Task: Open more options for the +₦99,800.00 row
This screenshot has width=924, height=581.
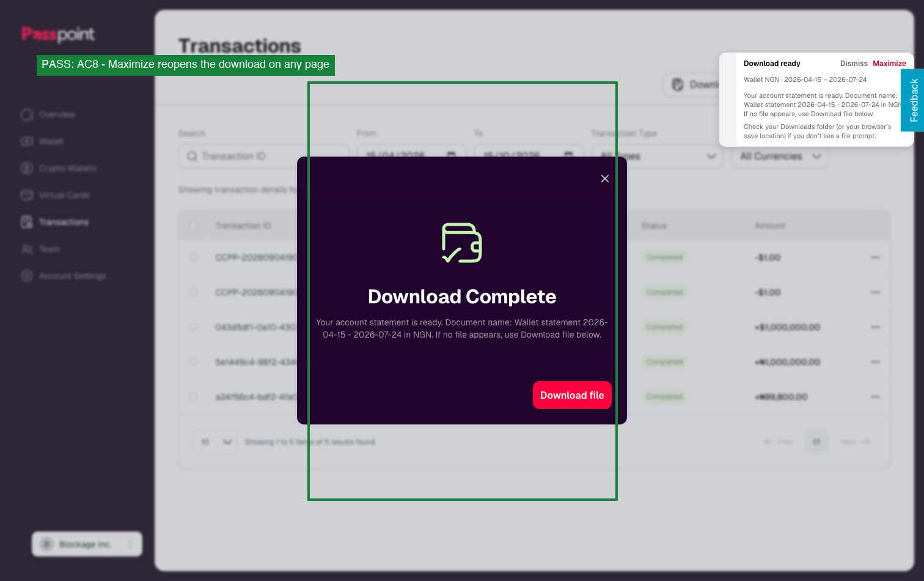Action: [x=875, y=397]
